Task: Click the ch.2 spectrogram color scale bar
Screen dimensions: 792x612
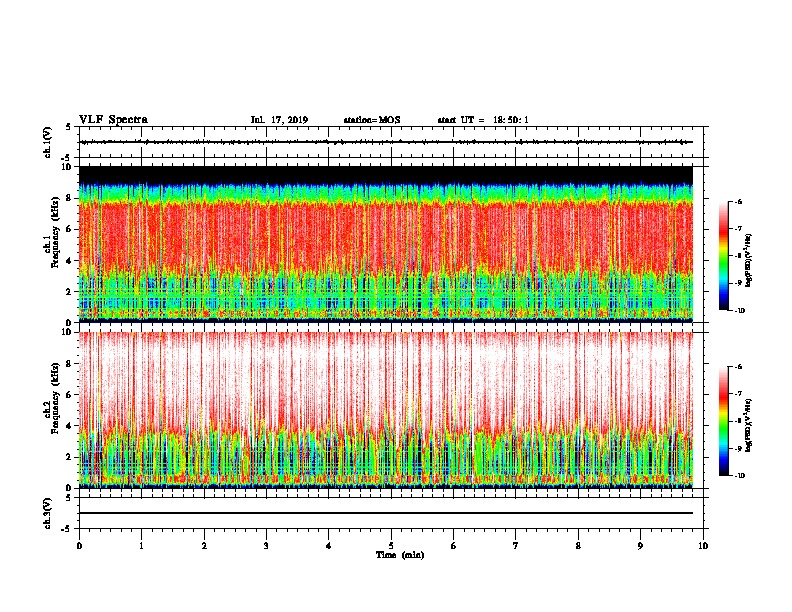Action: pos(723,421)
